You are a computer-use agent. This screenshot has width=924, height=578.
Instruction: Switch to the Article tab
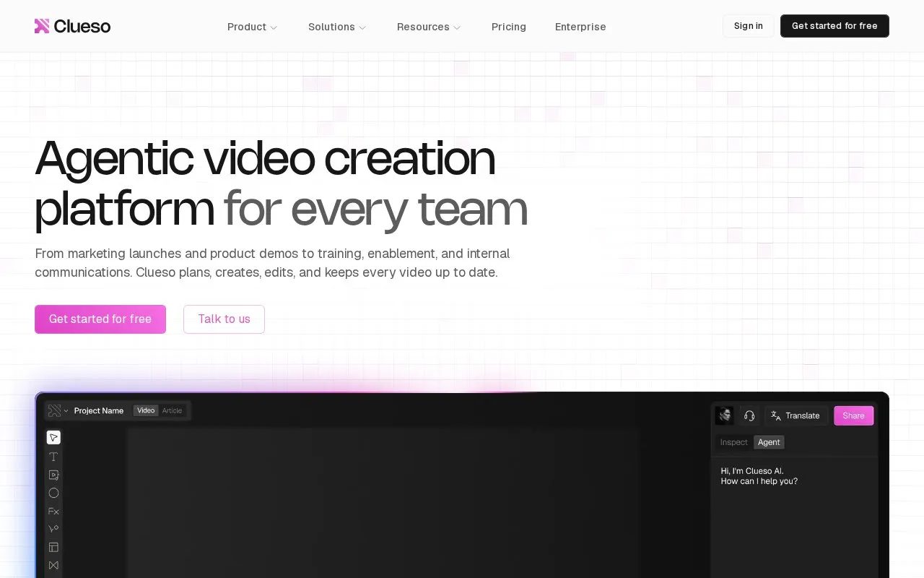172,410
